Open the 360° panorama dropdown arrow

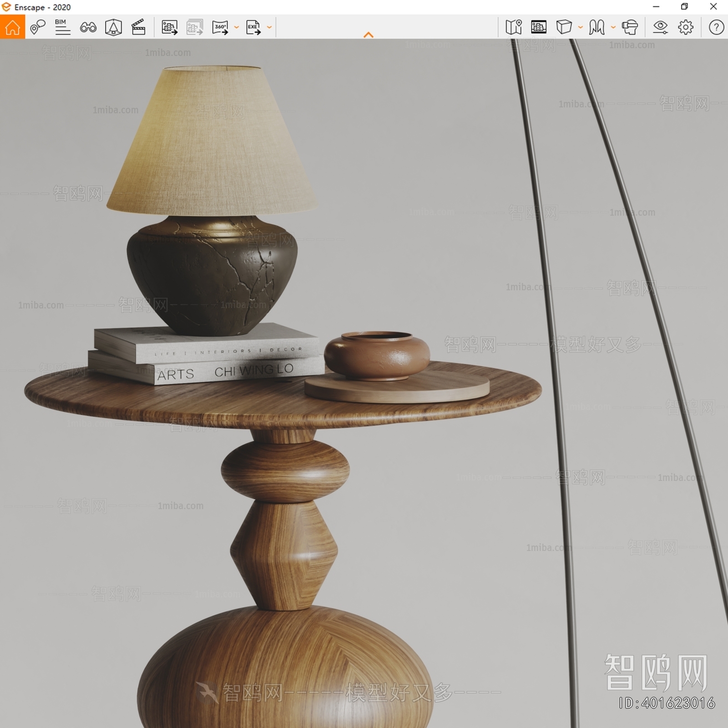tap(237, 27)
